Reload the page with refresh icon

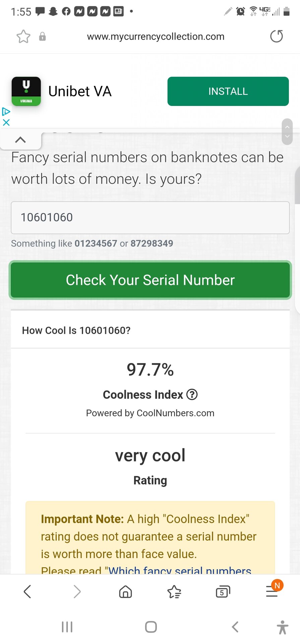point(277,36)
